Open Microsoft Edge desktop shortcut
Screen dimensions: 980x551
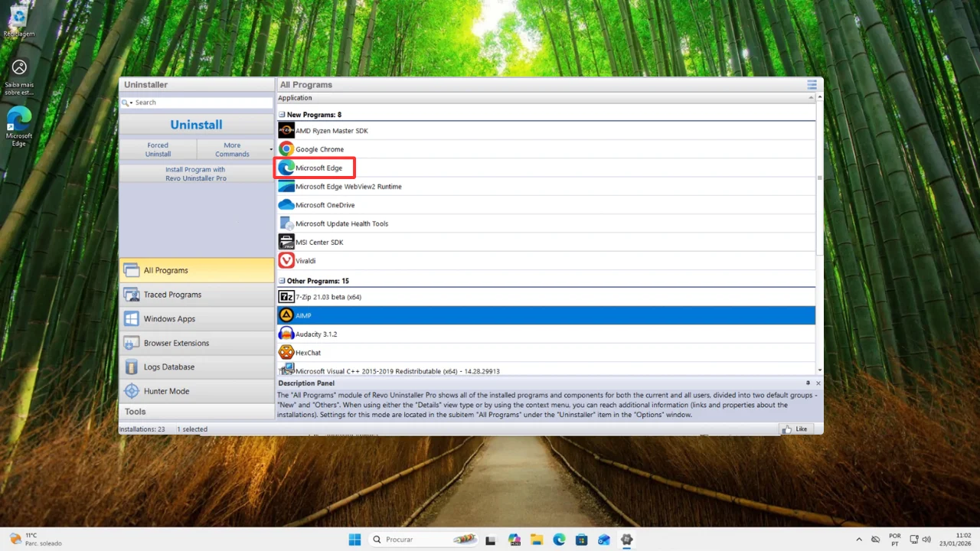pos(19,127)
